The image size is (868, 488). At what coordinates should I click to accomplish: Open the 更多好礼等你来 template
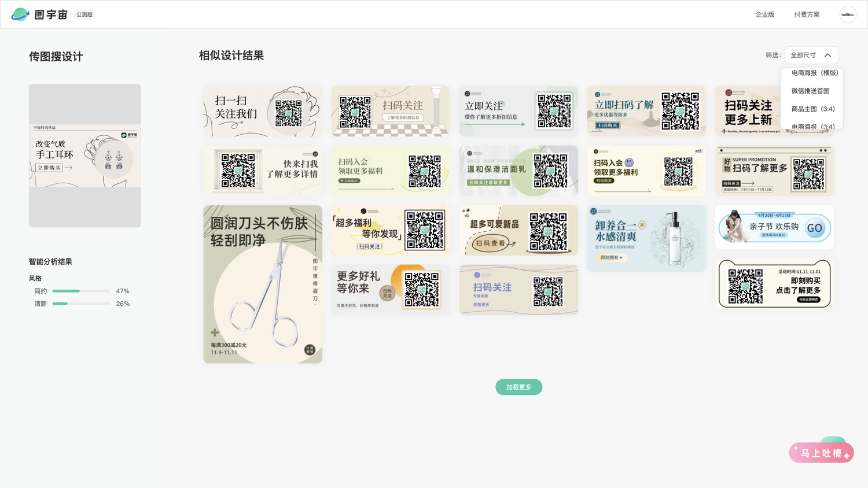coord(391,290)
